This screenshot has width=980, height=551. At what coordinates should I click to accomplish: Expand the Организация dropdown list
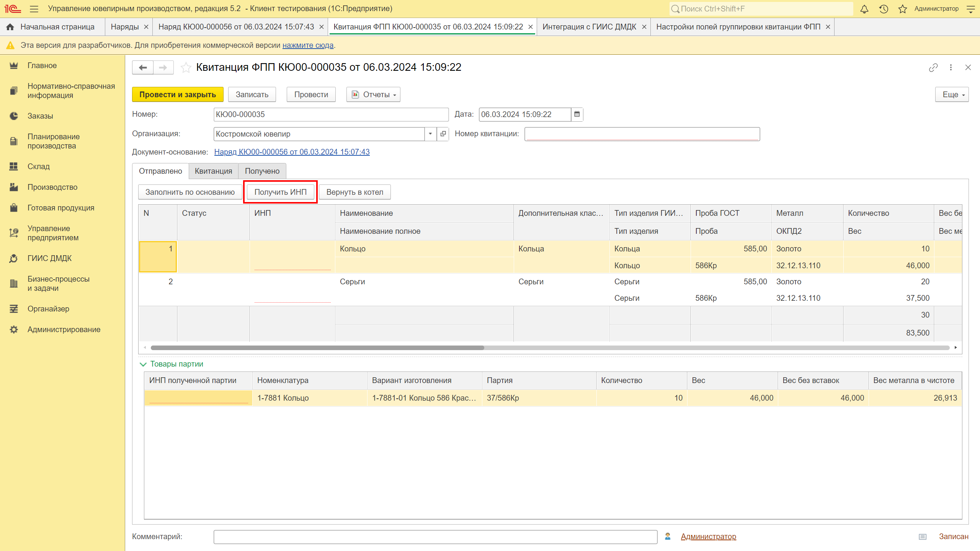pyautogui.click(x=430, y=134)
